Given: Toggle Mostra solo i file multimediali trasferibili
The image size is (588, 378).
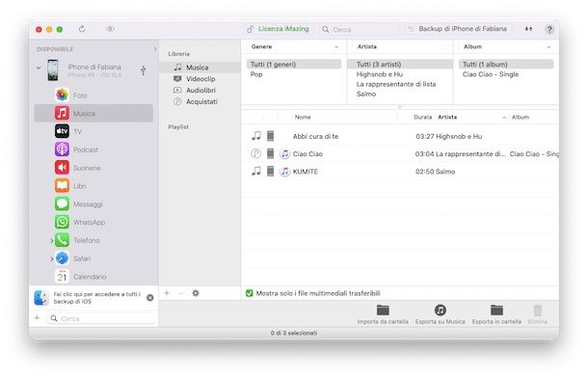Looking at the screenshot, I should coord(250,293).
